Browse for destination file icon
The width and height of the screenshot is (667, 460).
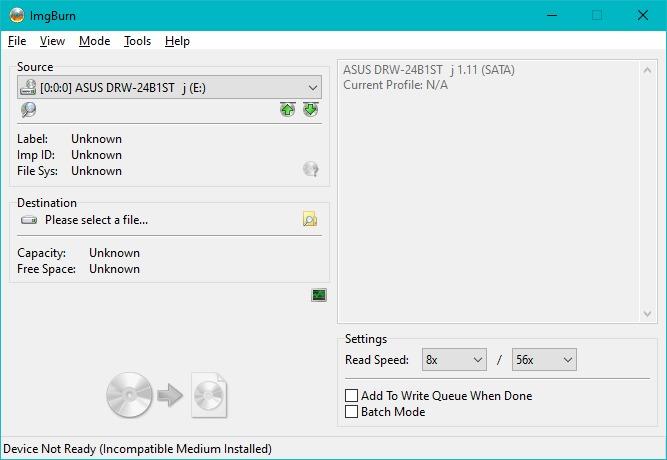coord(310,220)
